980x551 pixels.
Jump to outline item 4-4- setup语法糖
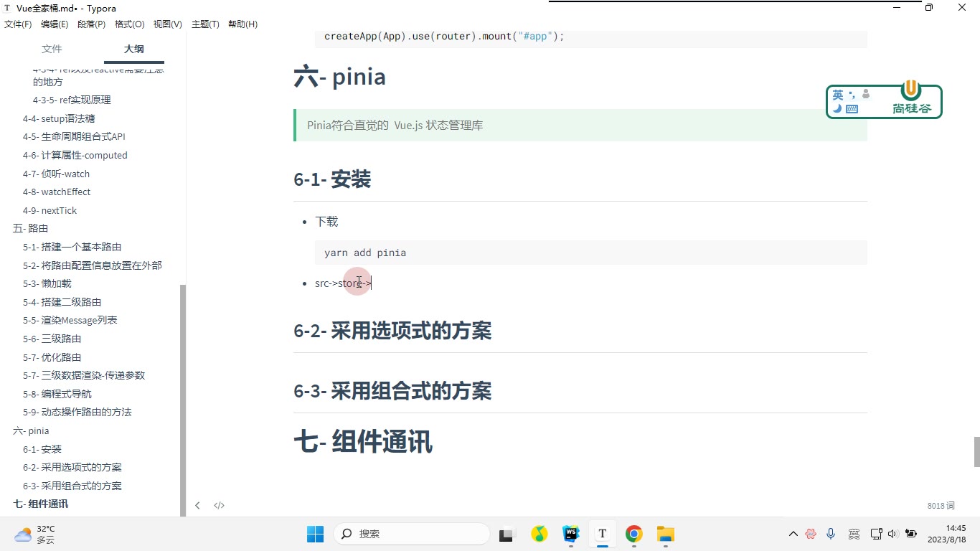pos(59,118)
